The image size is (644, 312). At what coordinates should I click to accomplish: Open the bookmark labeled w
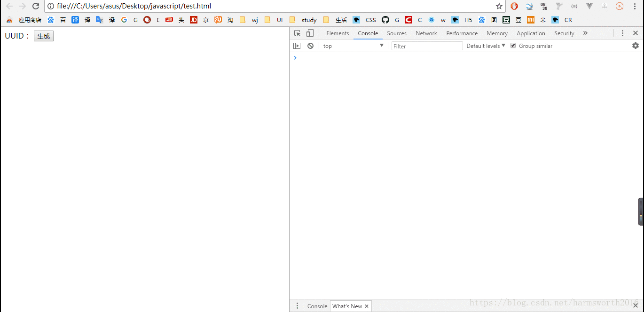(x=437, y=20)
